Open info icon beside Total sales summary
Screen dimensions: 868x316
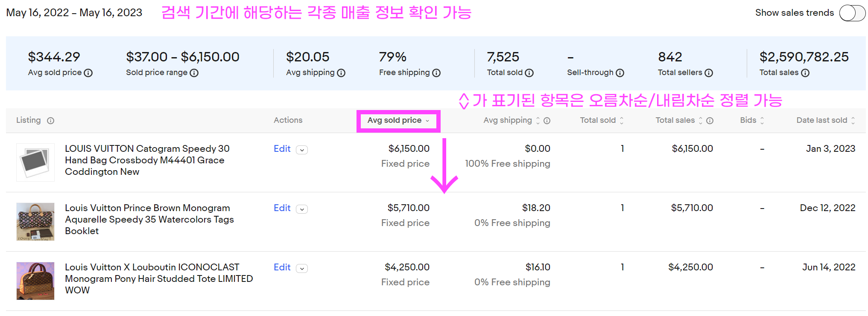click(805, 73)
